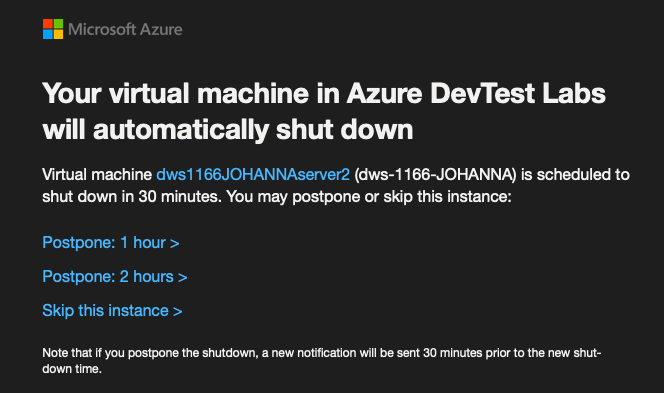Click the arrow after Postpone: 2 hours
This screenshot has width=664, height=393.
point(183,277)
